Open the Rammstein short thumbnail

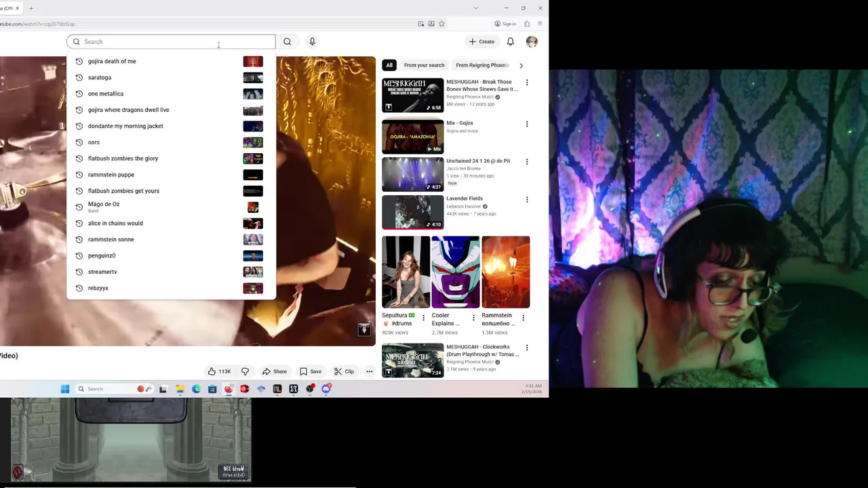[x=506, y=272]
